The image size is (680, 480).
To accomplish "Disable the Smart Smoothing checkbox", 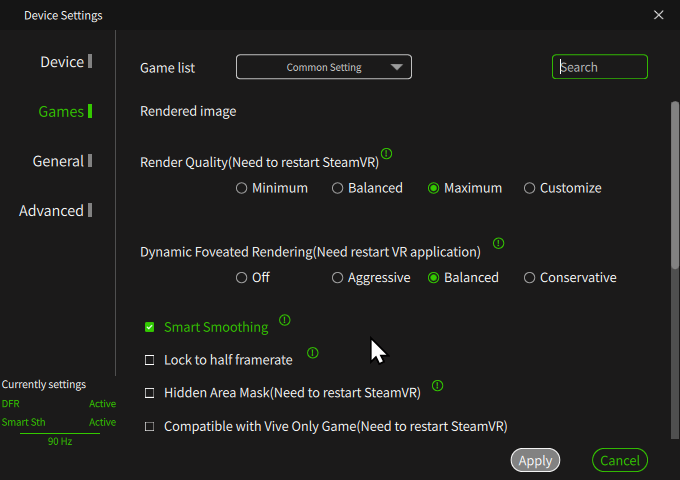I will pos(149,327).
